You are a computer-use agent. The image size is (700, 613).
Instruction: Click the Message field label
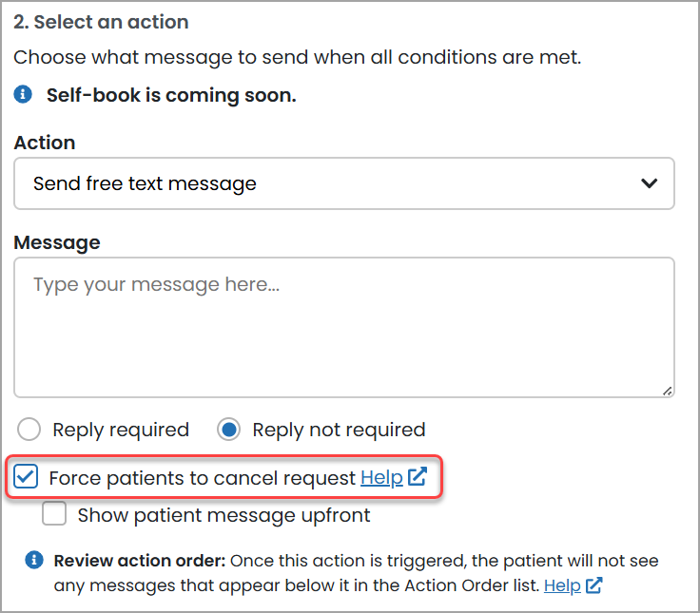click(x=57, y=242)
